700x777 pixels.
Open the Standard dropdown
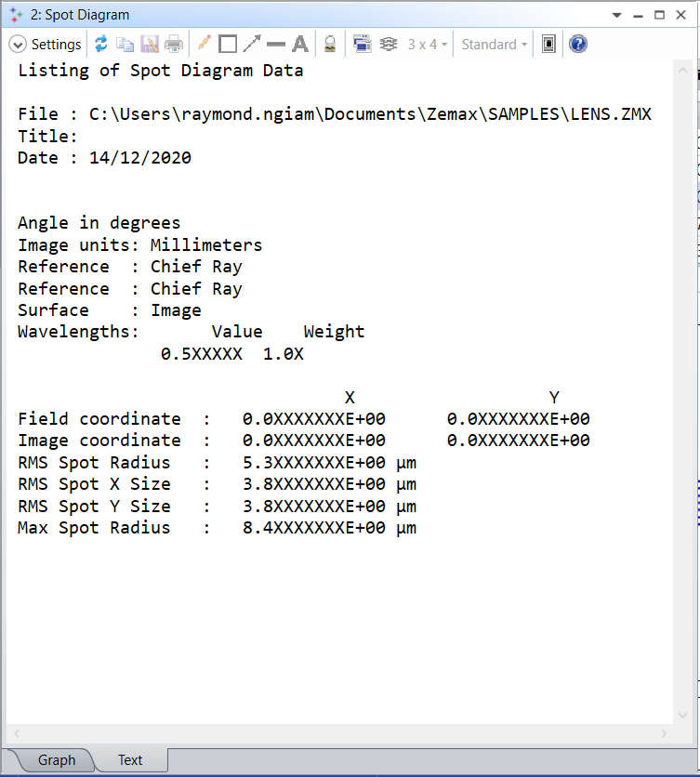coord(494,44)
